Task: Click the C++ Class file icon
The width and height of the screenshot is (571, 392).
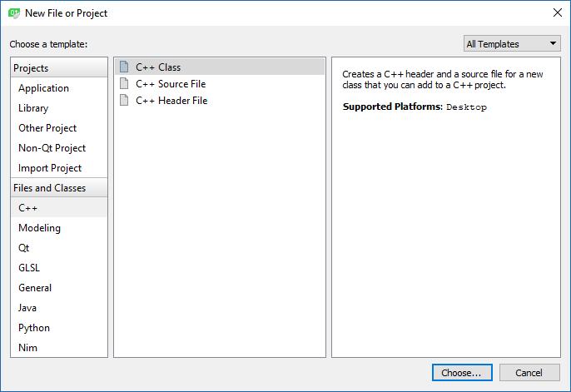Action: 124,67
